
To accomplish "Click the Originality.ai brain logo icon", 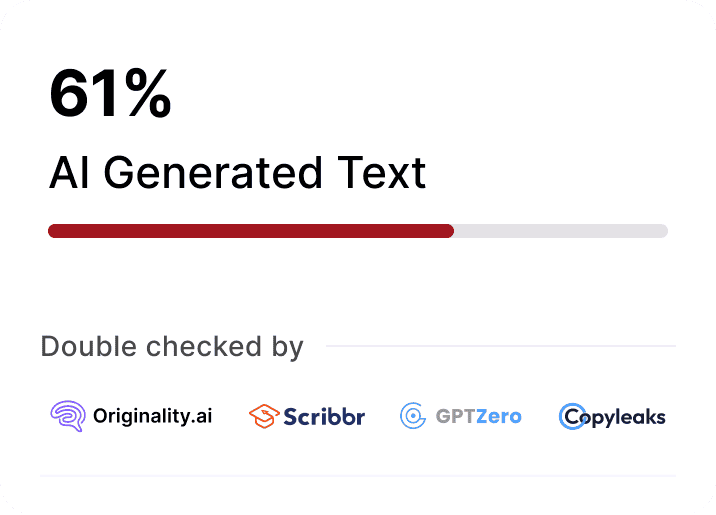I will (x=68, y=416).
